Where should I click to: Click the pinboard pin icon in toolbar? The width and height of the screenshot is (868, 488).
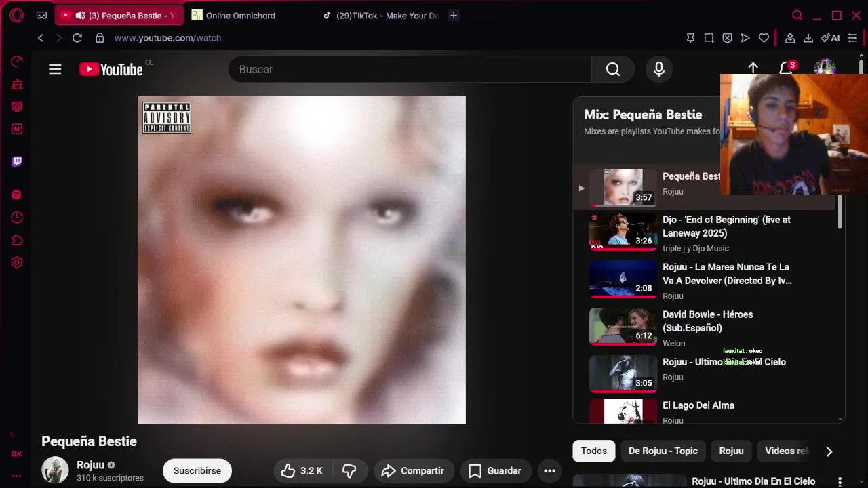point(690,38)
